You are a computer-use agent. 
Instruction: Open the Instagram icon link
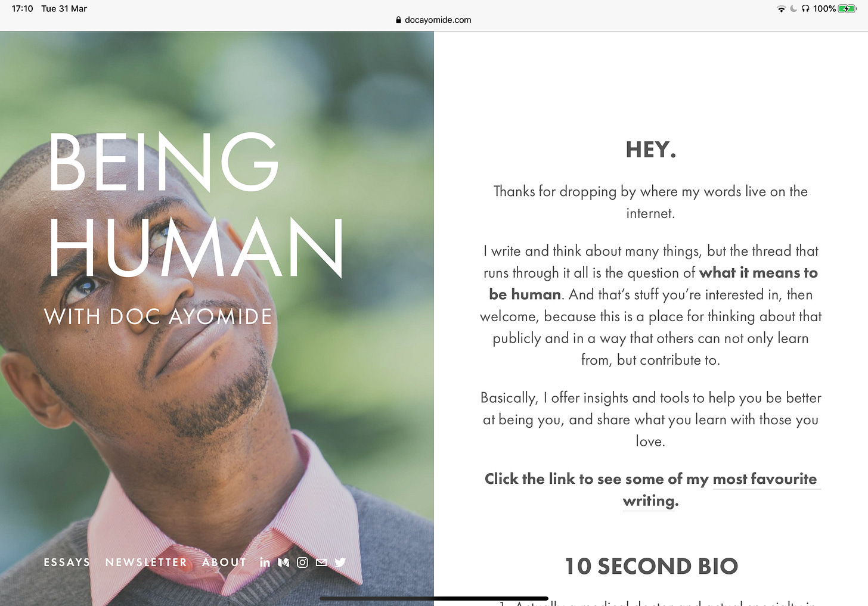(x=302, y=563)
